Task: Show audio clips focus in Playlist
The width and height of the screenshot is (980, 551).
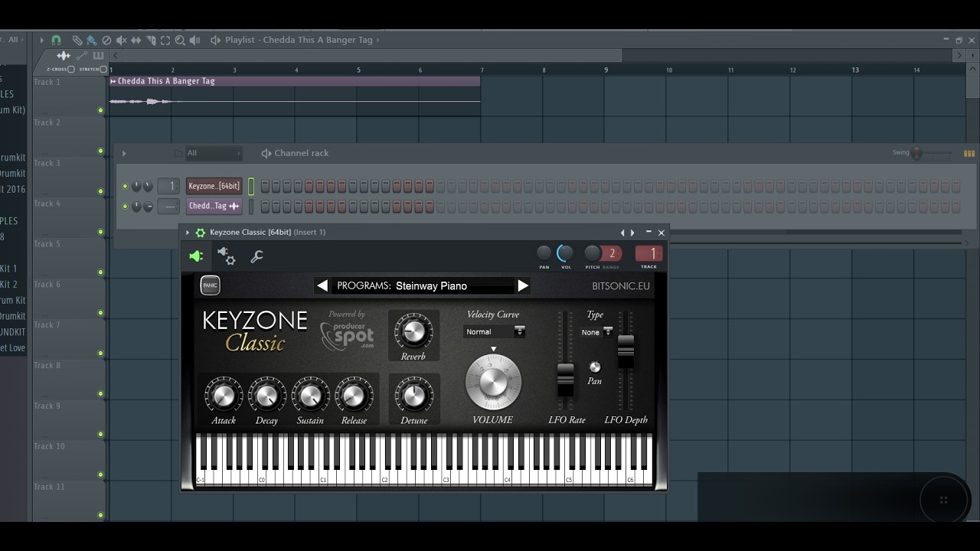Action: coord(64,56)
